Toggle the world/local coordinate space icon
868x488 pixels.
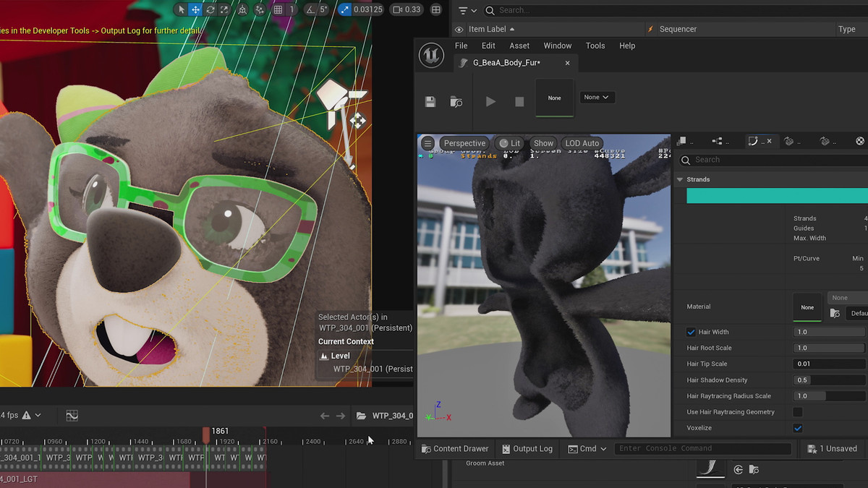(242, 9)
